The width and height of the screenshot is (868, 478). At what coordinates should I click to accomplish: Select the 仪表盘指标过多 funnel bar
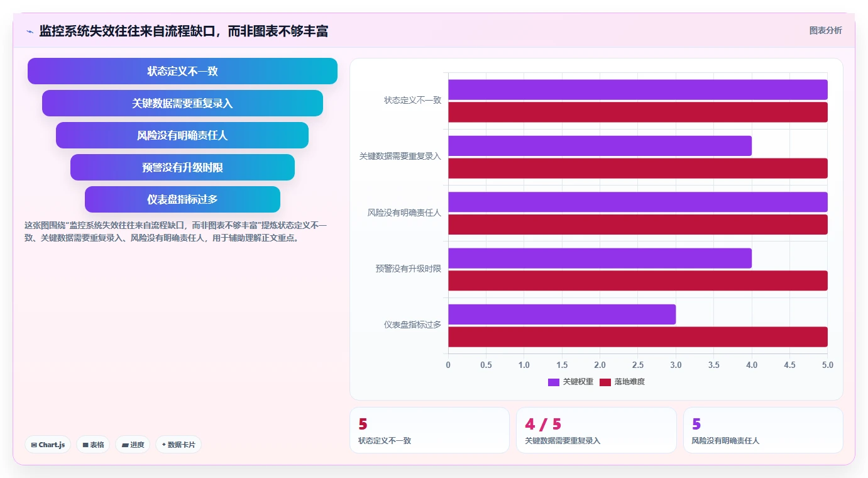182,199
